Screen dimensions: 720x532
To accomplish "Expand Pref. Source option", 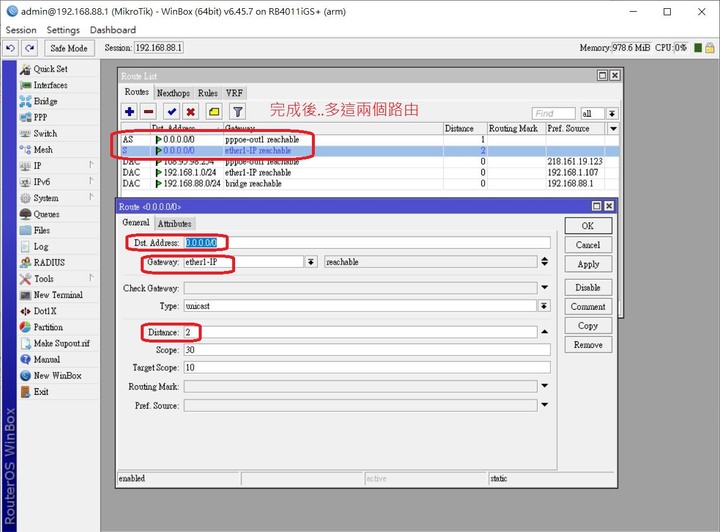I will pos(545,405).
